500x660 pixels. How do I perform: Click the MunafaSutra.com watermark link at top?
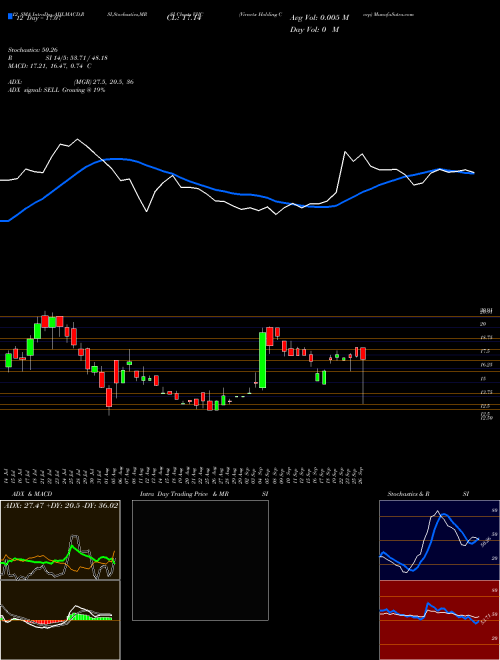pyautogui.click(x=395, y=14)
